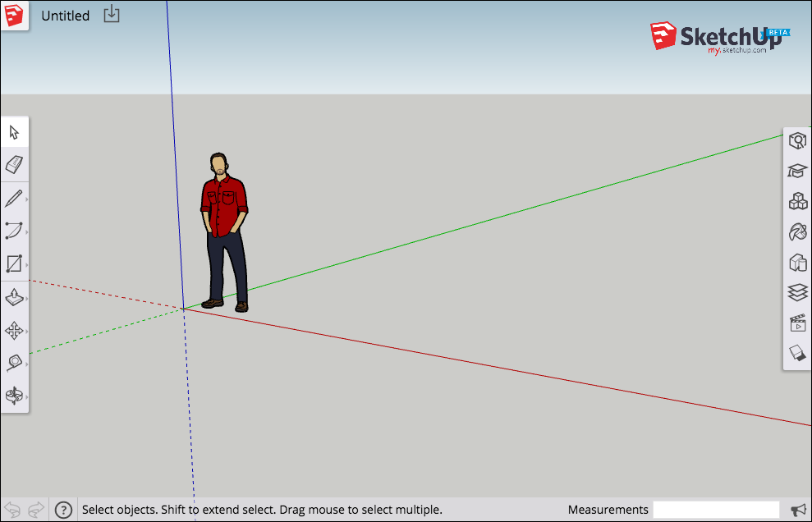Open the Materials paint panel
Viewport: 812px width, 522px height.
[797, 231]
